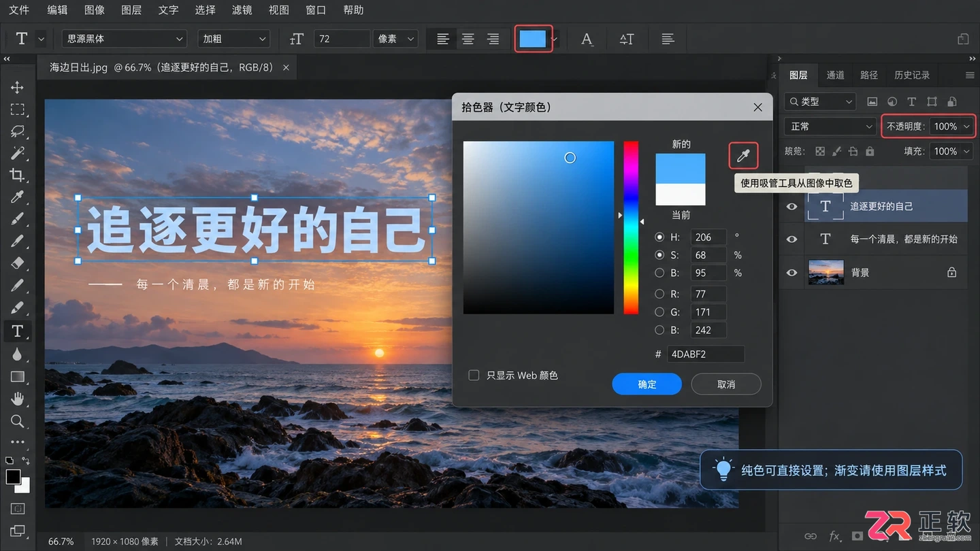
Task: Open the 加粗 font style dropdown
Action: 234,39
